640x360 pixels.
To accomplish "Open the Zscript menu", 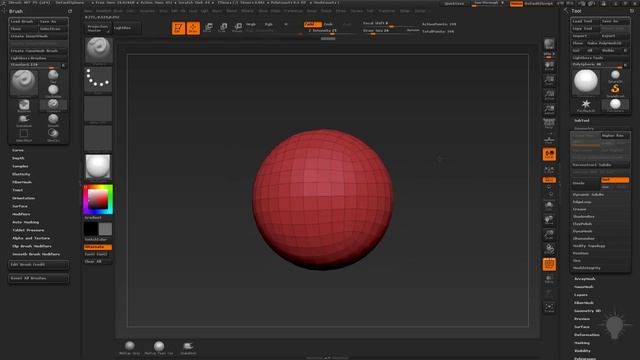I will click(420, 11).
